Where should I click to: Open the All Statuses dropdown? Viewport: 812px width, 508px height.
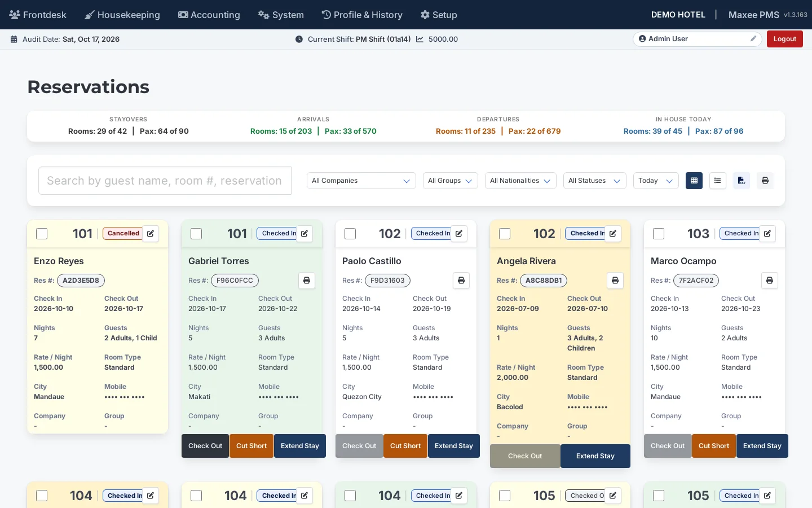(x=595, y=181)
